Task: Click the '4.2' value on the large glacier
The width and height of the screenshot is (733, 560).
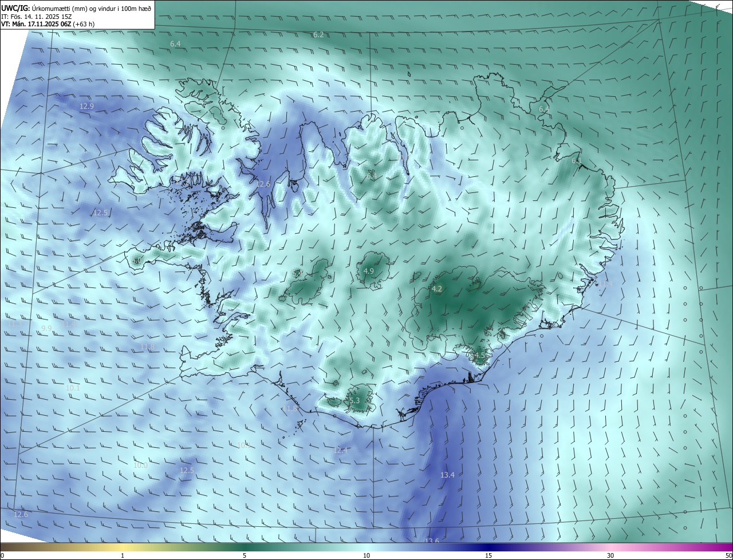Action: tap(437, 289)
